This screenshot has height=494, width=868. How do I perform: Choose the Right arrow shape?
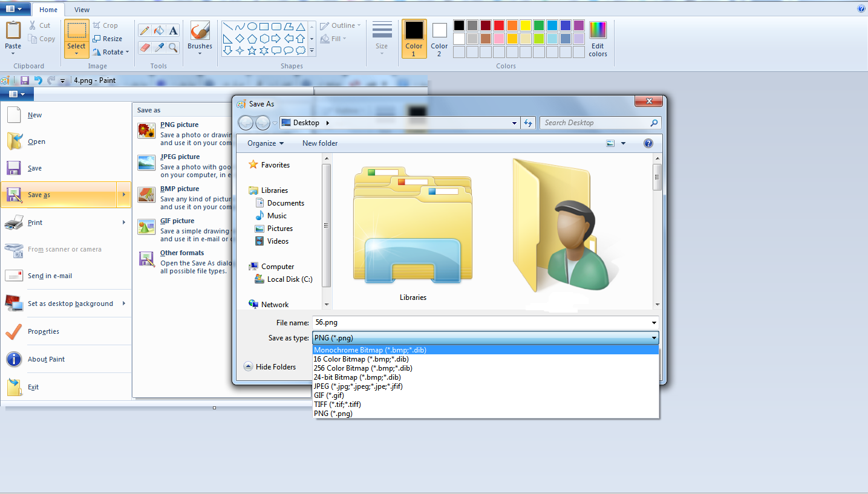point(276,39)
